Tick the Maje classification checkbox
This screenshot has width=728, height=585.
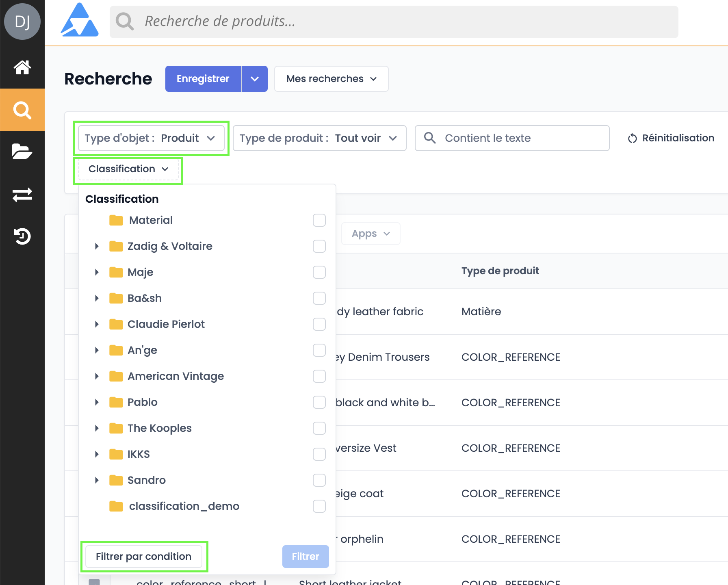(319, 272)
